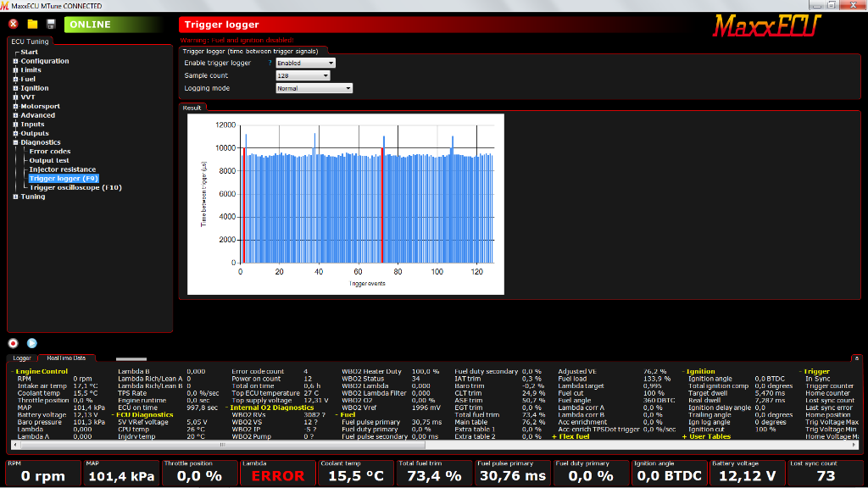The image size is (868, 488).
Task: Click the real-time data scrollbar left arrow
Action: [15, 444]
